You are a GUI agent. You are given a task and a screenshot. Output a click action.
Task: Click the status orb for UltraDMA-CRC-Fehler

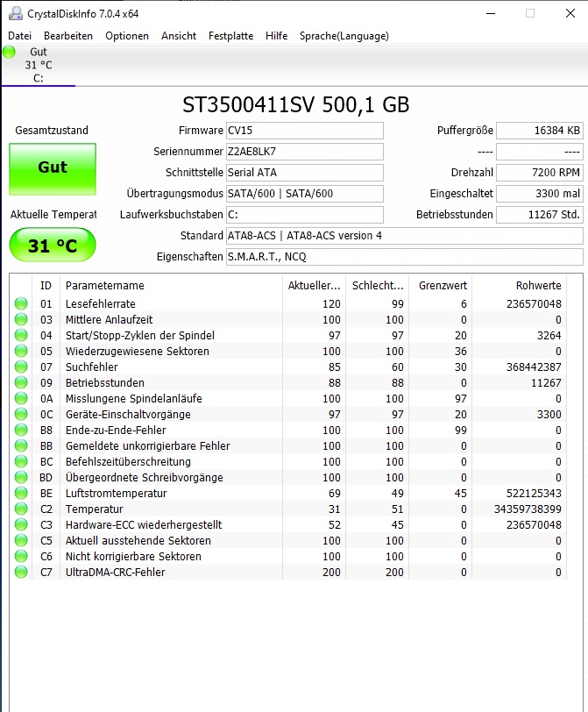pos(21,572)
